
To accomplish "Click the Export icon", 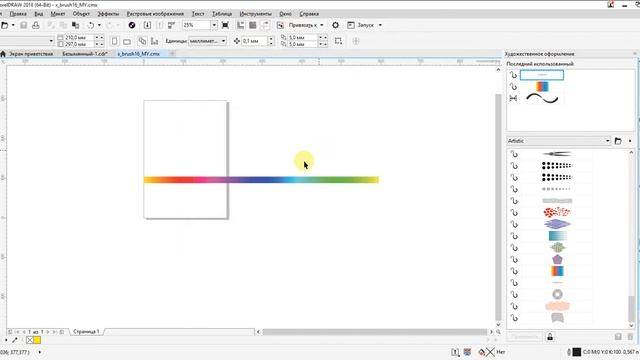I will click(x=160, y=25).
